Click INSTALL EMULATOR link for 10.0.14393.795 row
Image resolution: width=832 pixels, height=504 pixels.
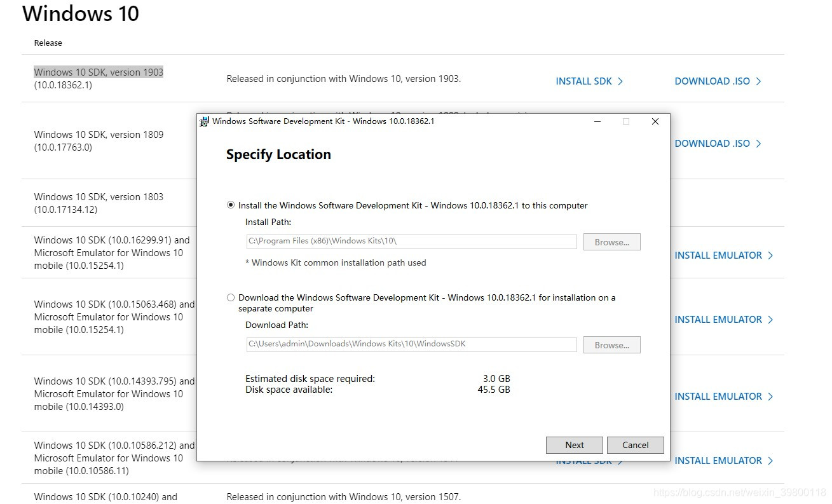click(724, 397)
